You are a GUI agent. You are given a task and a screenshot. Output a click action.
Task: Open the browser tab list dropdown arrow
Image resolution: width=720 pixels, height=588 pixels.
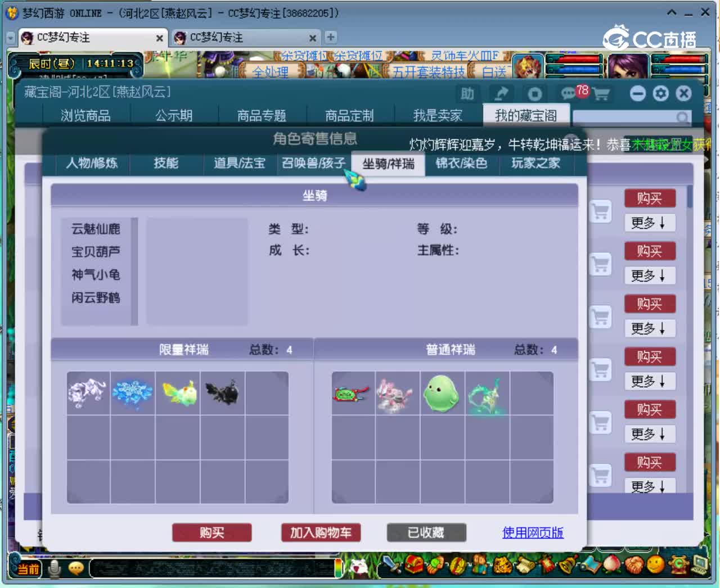pos(10,38)
